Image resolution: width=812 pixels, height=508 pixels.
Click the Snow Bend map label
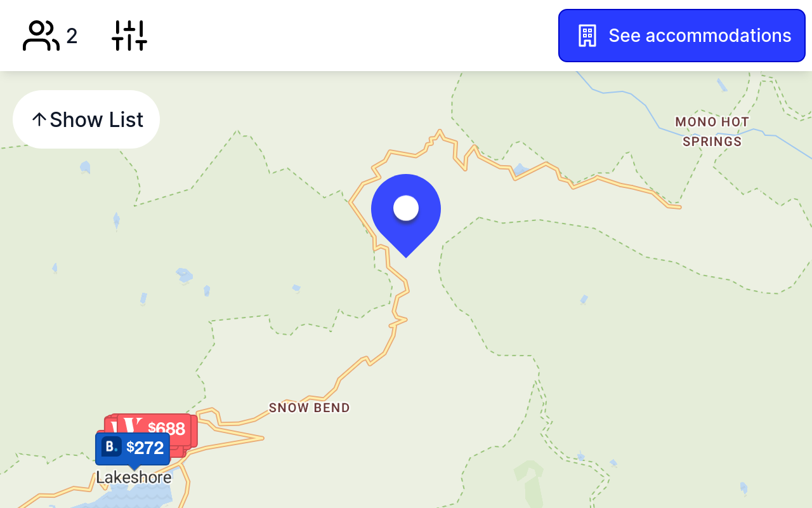tap(310, 408)
